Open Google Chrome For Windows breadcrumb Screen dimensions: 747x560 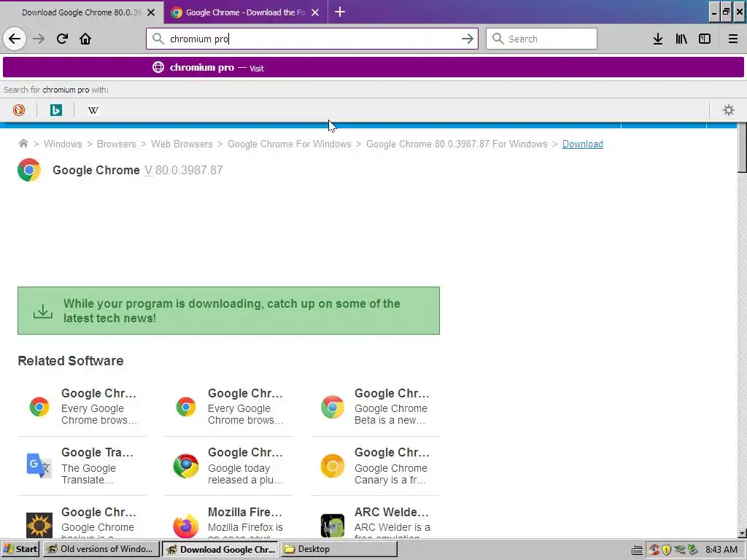click(x=289, y=144)
